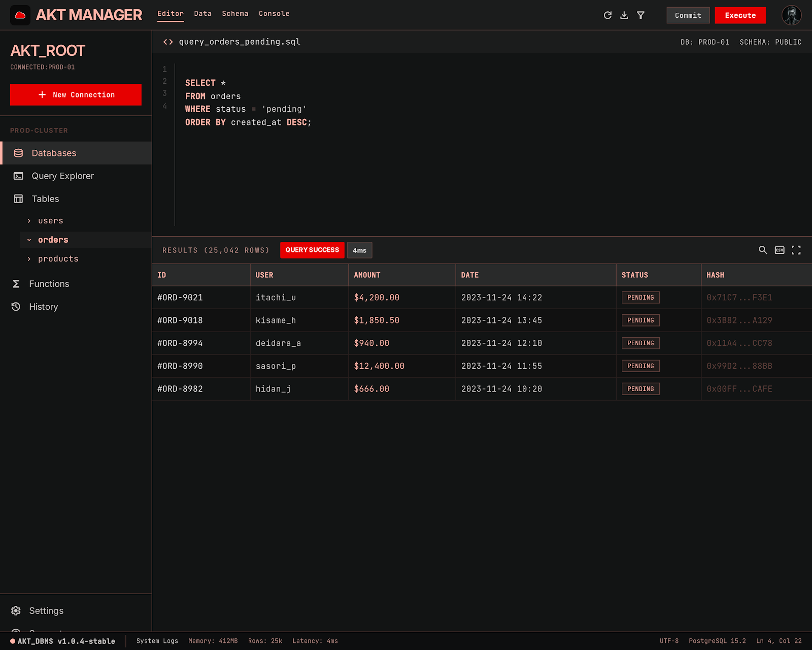This screenshot has width=812, height=650.
Task: Click the query_orders_pending.sql file name
Action: 240,42
